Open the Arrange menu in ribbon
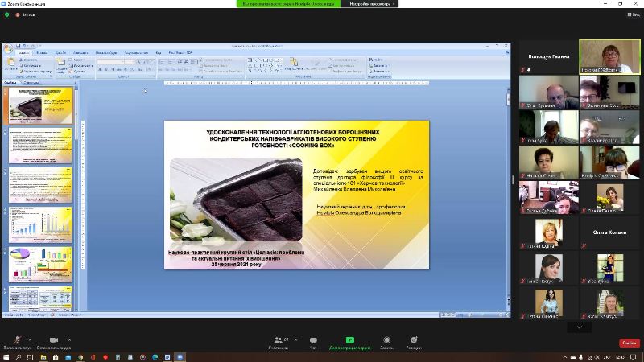The width and height of the screenshot is (644, 362). [x=294, y=64]
